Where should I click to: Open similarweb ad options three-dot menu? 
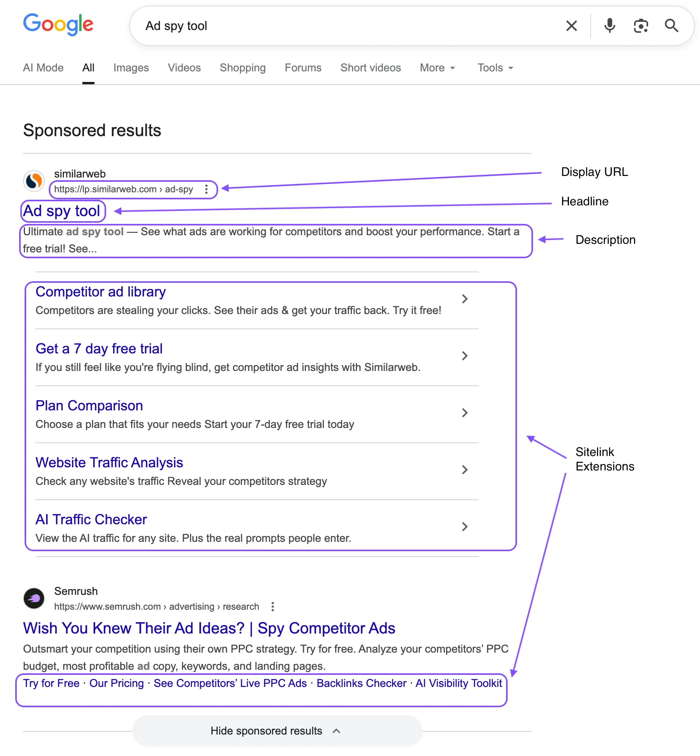pos(206,190)
